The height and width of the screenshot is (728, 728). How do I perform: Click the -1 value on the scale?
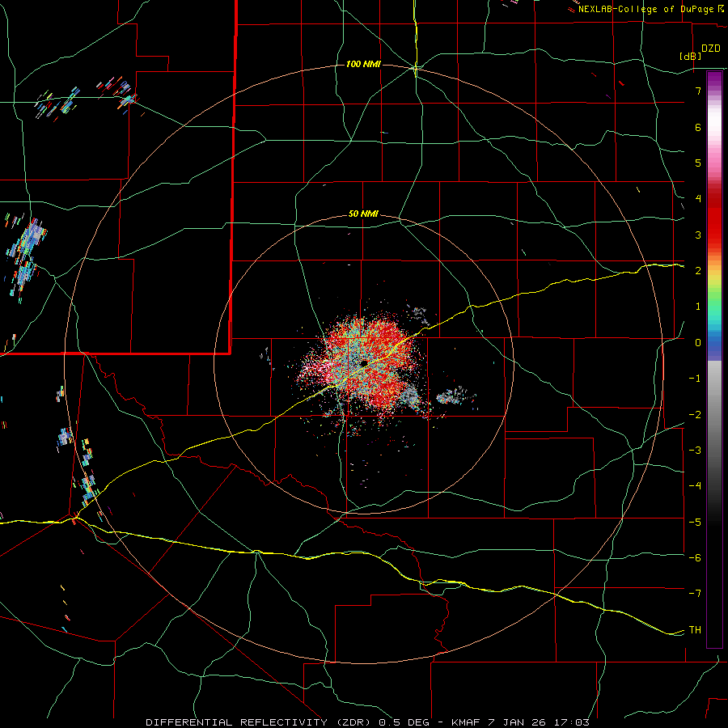695,379
